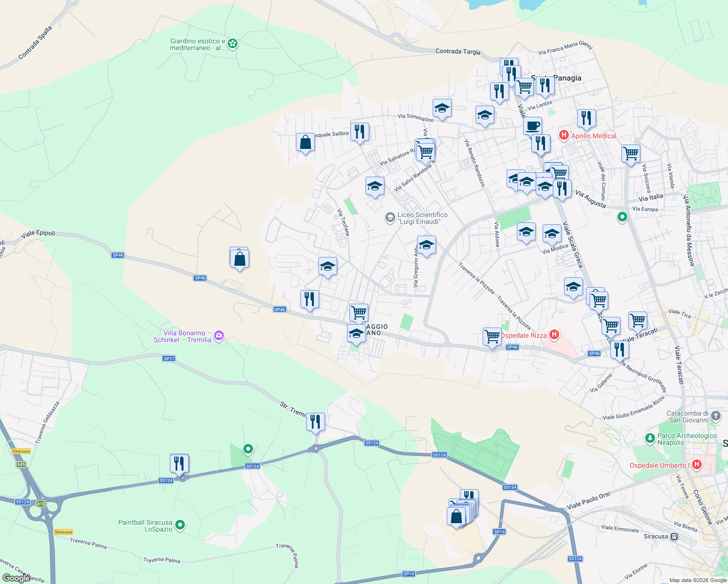Open the school marker for Liceo Scientifico Luigi Einaudi
This screenshot has height=584, width=728.
point(390,218)
